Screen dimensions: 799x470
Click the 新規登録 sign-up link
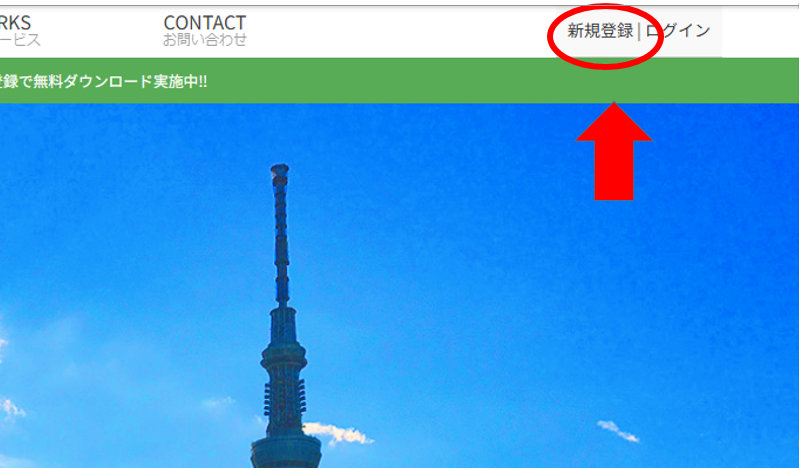click(x=600, y=31)
